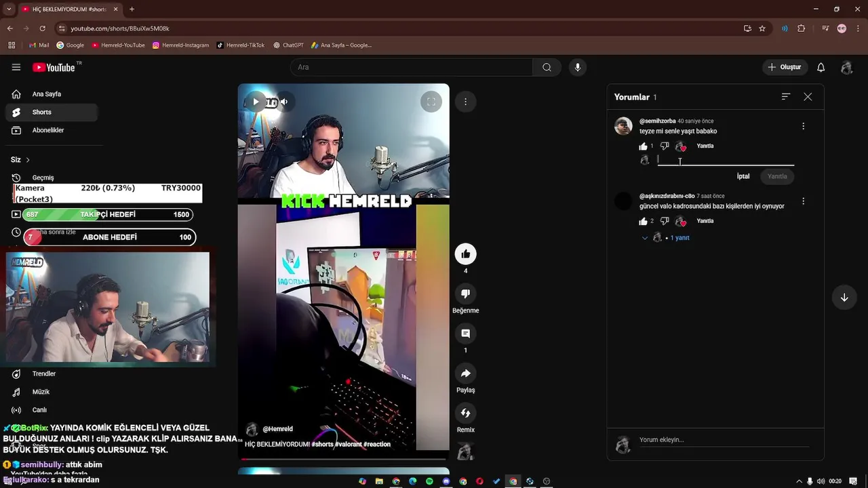The width and height of the screenshot is (868, 488).
Task: Dislike the 'güncel valo kadrosundaki' comment
Action: 665,221
